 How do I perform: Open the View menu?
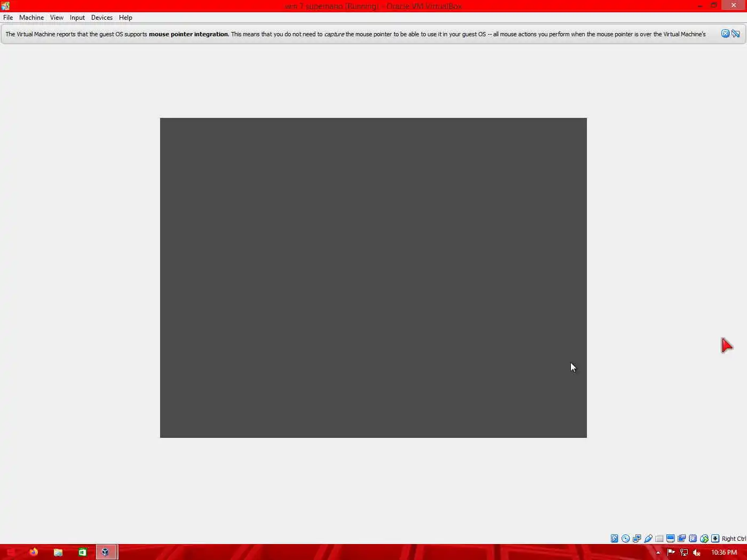[57, 18]
